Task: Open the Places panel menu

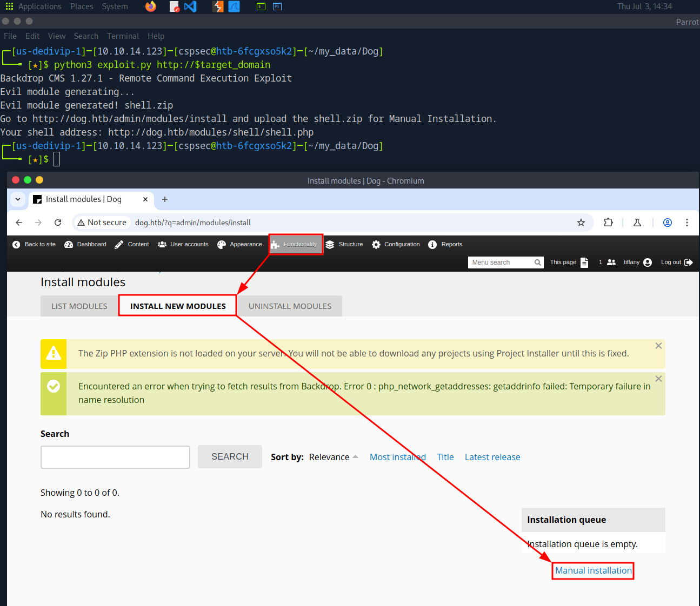Action: pyautogui.click(x=82, y=6)
